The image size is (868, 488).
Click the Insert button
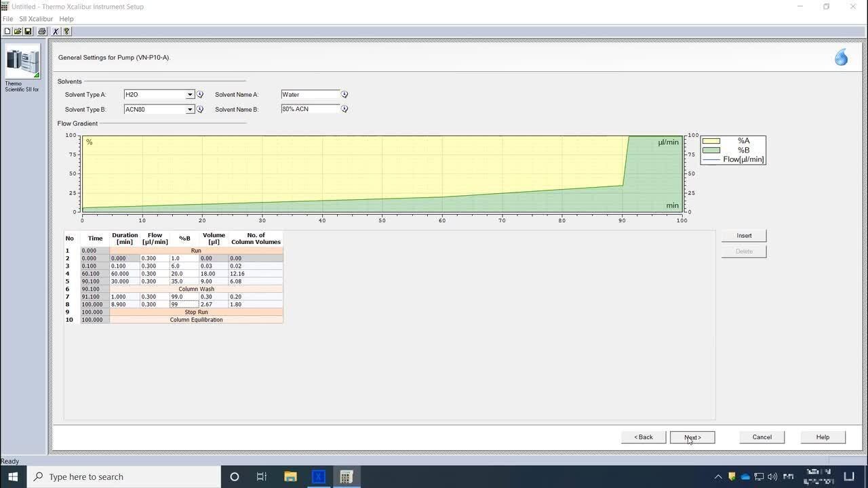click(744, 236)
